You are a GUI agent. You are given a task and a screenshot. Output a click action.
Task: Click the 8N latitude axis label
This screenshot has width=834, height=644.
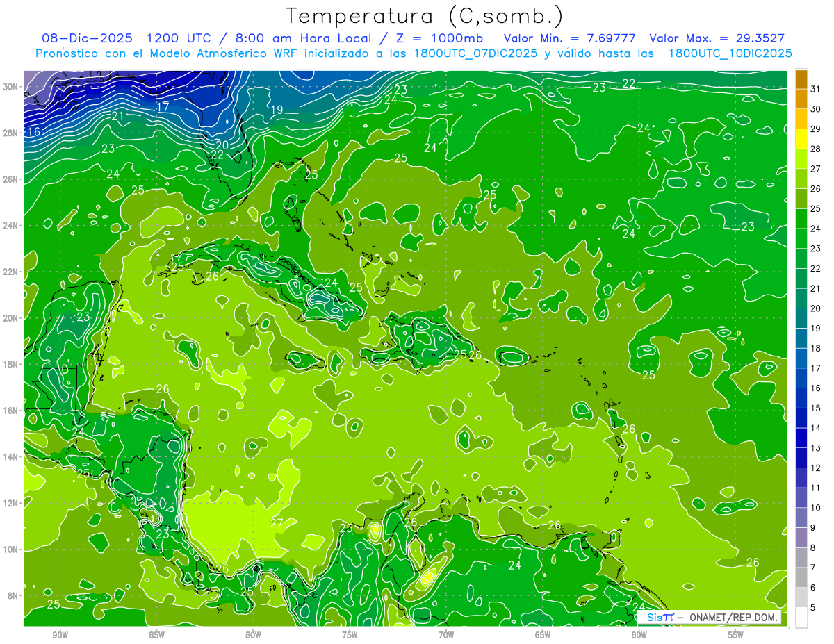(x=14, y=596)
